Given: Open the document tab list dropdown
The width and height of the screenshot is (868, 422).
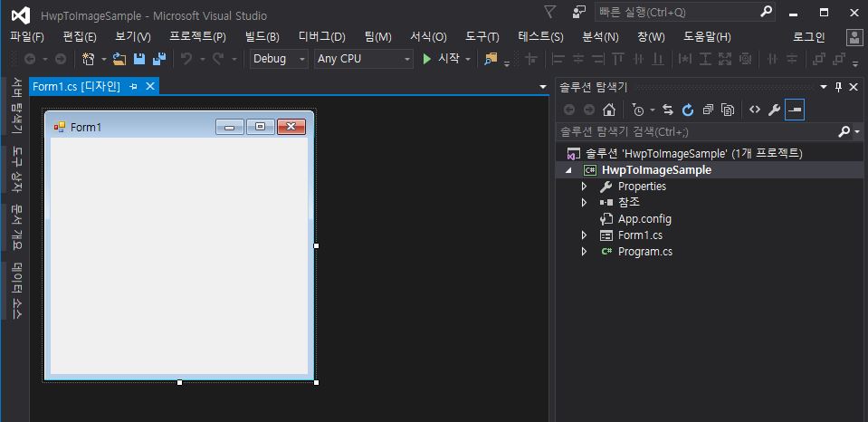Looking at the screenshot, I should [542, 87].
